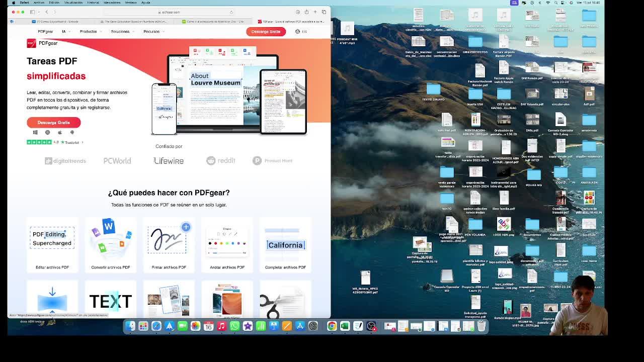This screenshot has height=362, width=644.
Task: Open the Completar archivos PDF card
Action: click(285, 245)
